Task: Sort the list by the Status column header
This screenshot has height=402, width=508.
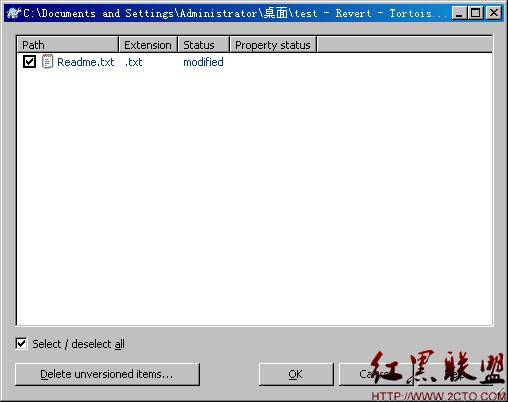Action: tap(203, 45)
